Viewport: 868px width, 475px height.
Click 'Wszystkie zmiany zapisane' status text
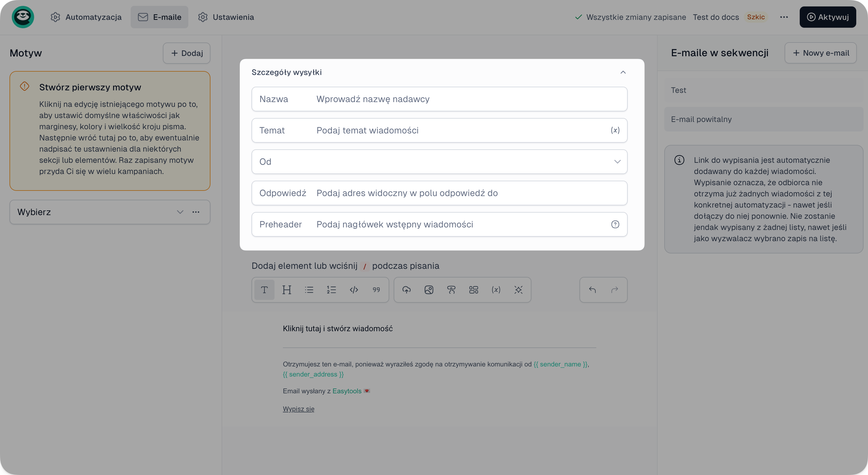tap(636, 17)
